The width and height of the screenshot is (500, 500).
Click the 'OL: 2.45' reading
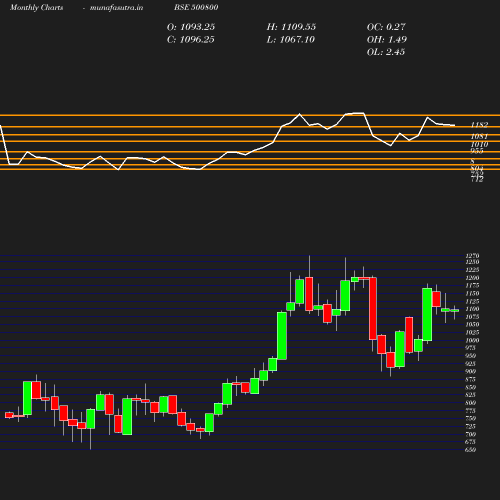point(386,52)
